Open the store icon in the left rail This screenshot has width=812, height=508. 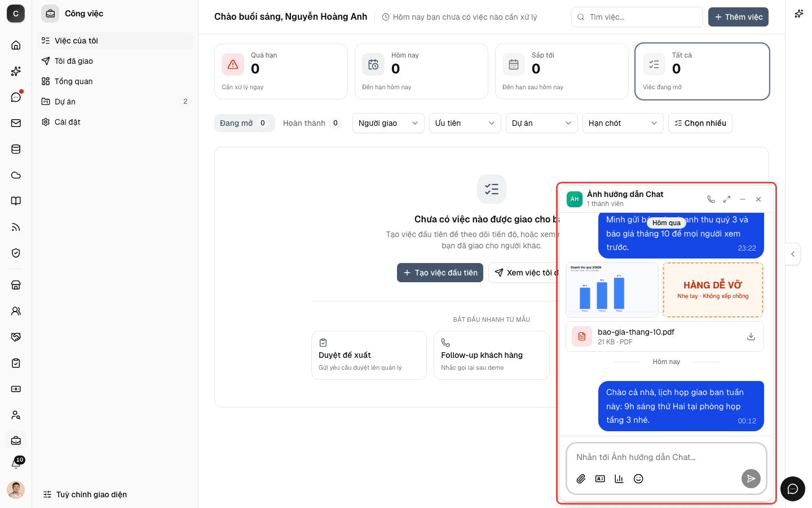coord(16,285)
